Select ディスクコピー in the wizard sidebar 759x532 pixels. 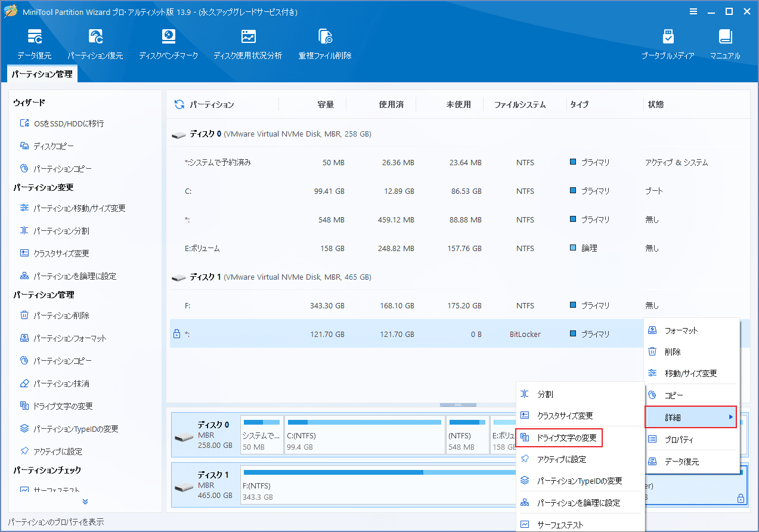47,146
